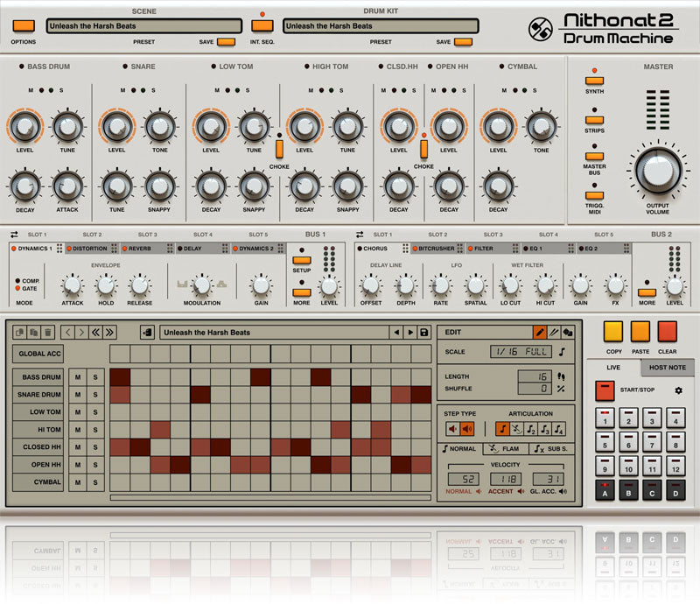
Task: Open the Distortion slot menu handle
Action: (115, 249)
